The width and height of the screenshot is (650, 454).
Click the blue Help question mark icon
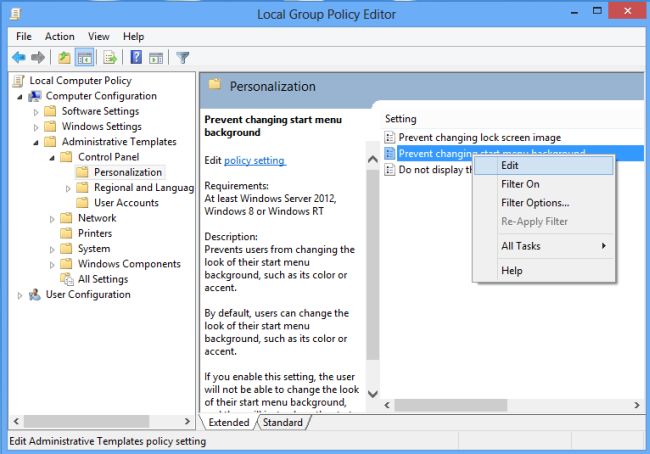point(136,57)
